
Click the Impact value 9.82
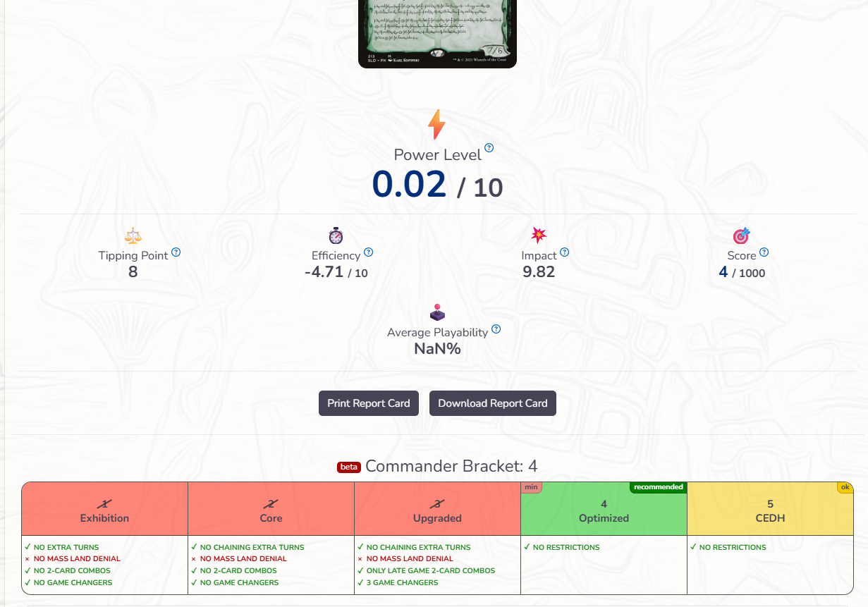(539, 272)
